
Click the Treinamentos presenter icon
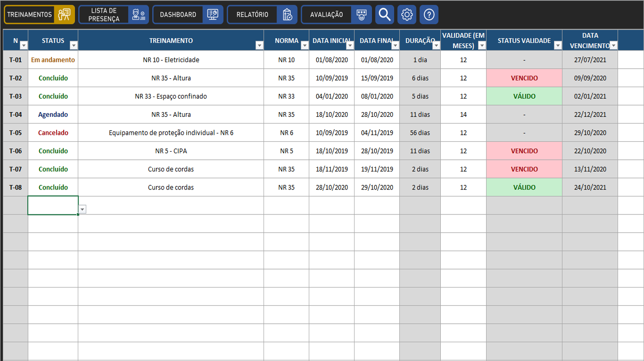point(64,15)
